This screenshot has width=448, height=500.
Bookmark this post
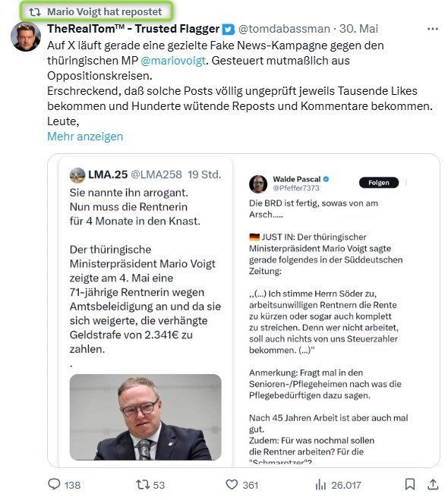(410, 484)
